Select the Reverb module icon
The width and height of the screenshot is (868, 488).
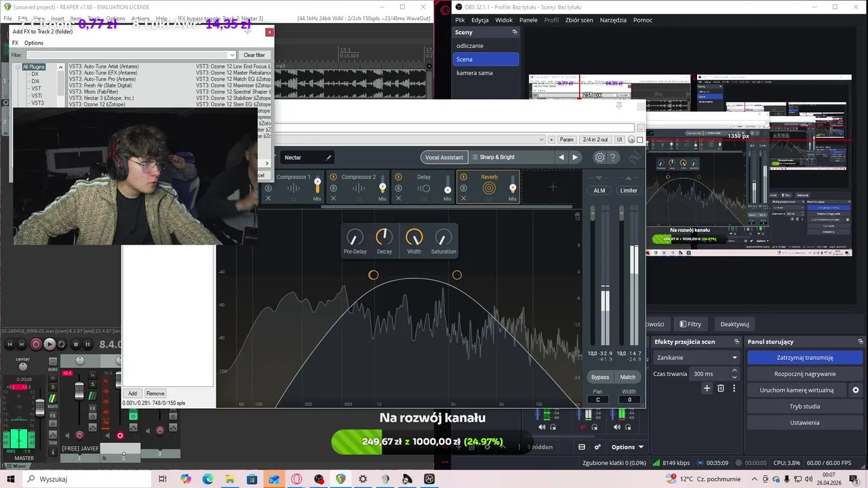(x=489, y=188)
